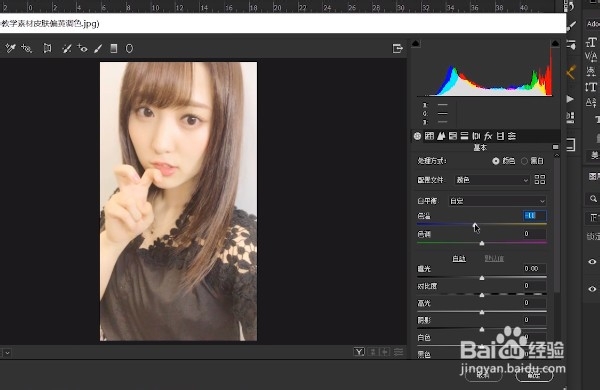Click the 对比度 contrast value field
The width and height of the screenshot is (600, 390).
point(535,286)
